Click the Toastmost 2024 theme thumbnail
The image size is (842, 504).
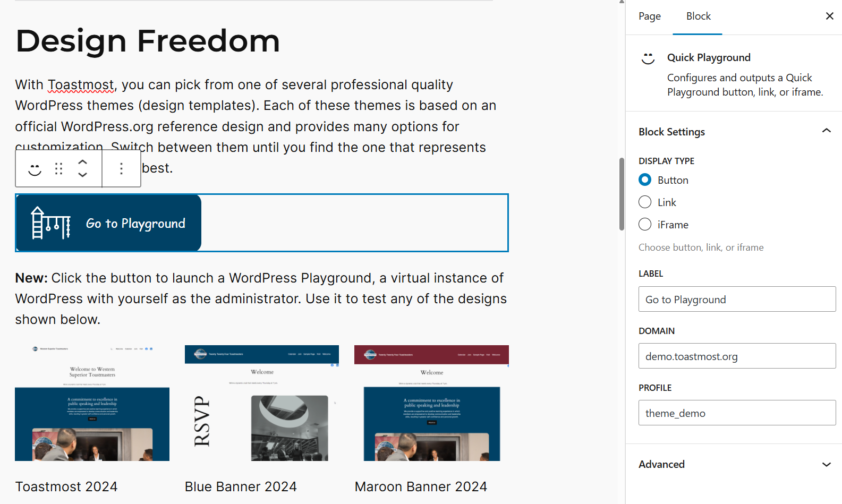[x=92, y=403]
